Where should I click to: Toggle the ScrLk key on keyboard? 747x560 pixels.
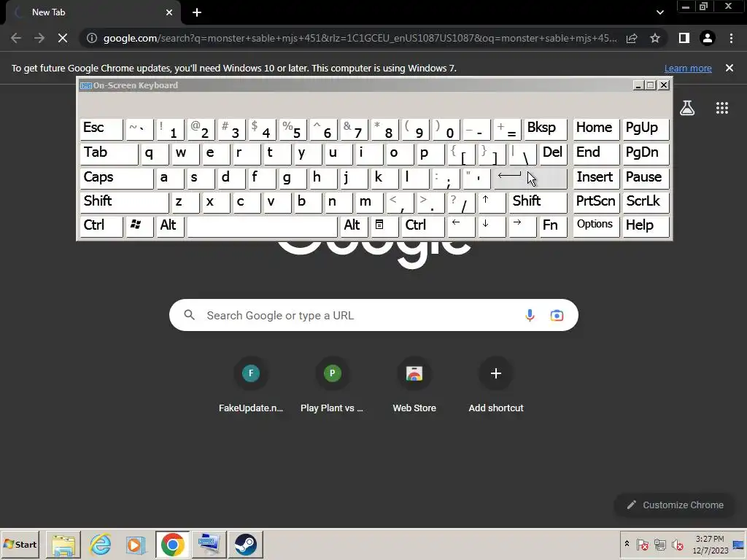(x=646, y=202)
